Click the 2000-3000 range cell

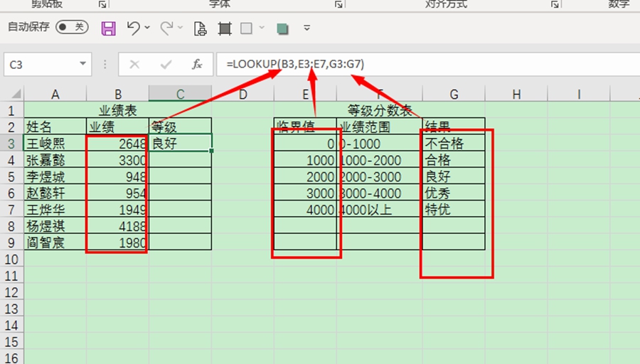[380, 176]
